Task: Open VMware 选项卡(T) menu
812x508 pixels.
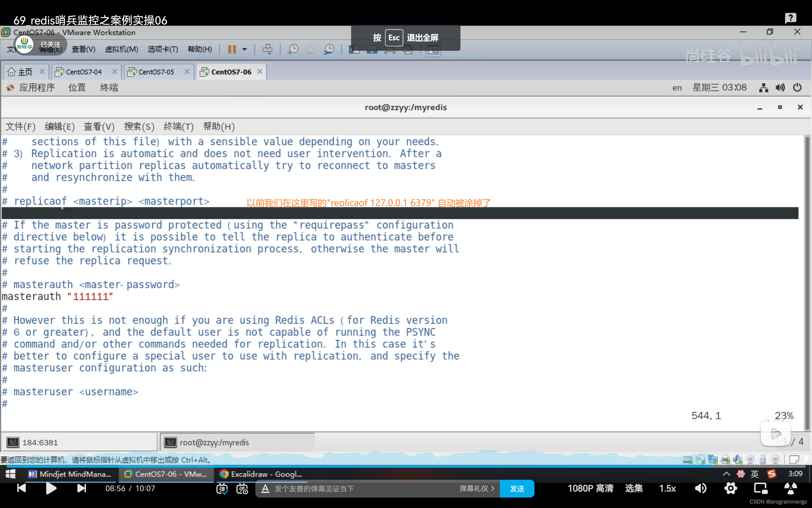Action: [163, 50]
